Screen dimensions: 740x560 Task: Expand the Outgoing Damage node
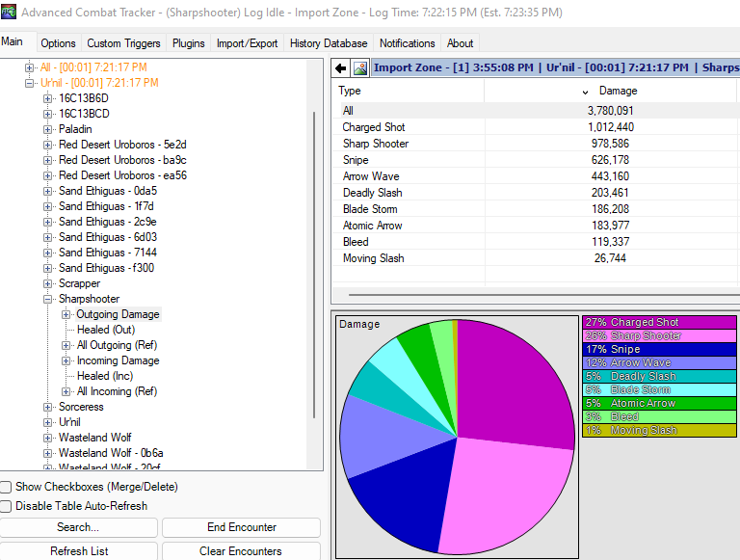(x=66, y=314)
